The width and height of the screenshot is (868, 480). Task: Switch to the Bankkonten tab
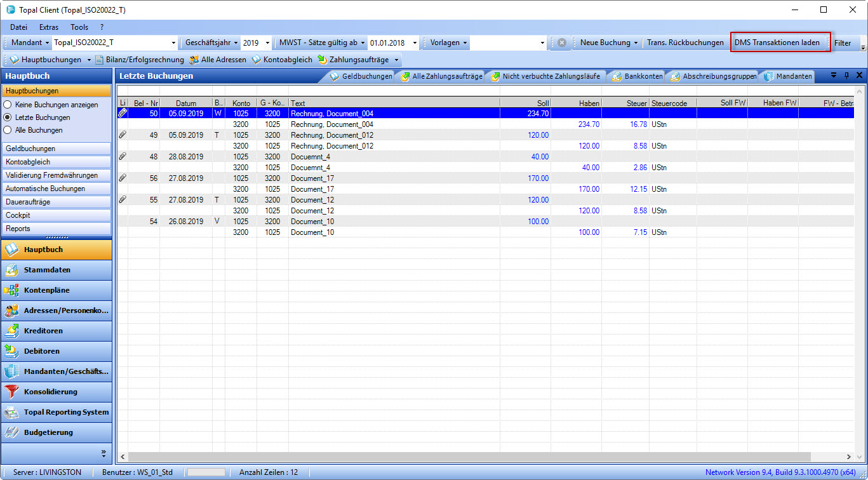[x=637, y=76]
